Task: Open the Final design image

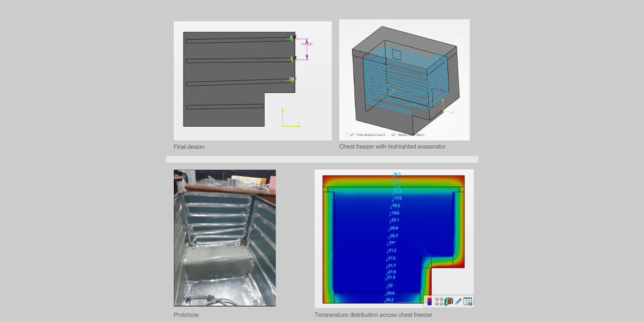Action: (253, 81)
